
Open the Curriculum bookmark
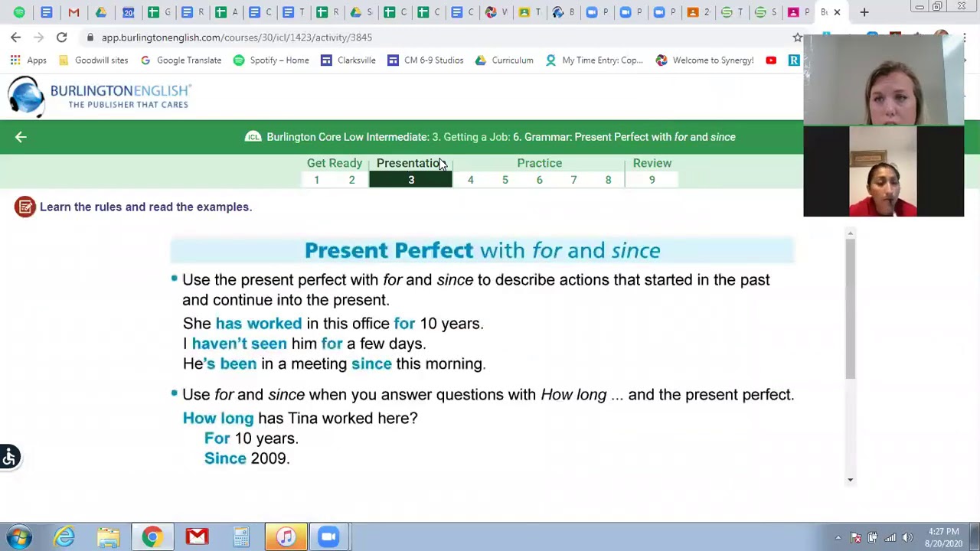pyautogui.click(x=504, y=60)
